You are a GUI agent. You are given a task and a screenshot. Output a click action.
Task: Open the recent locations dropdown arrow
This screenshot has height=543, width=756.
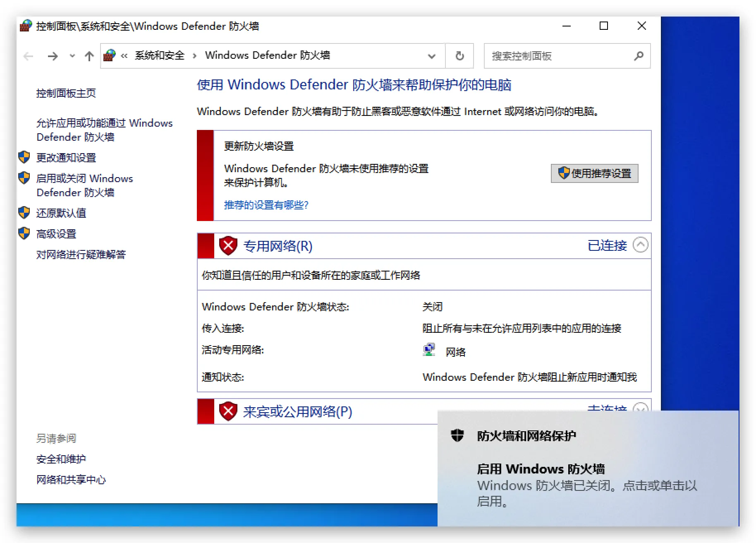click(x=72, y=56)
